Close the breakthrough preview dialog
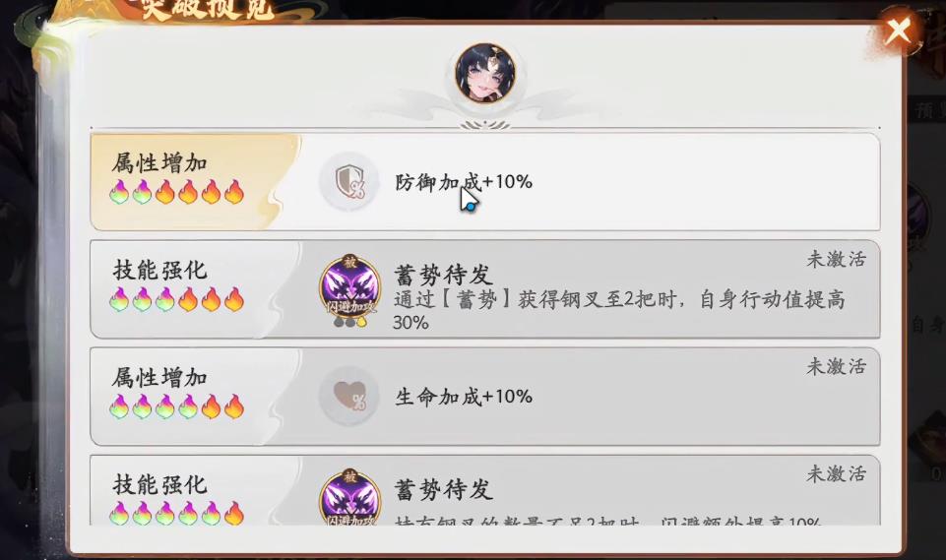Image resolution: width=946 pixels, height=560 pixels. [x=898, y=31]
